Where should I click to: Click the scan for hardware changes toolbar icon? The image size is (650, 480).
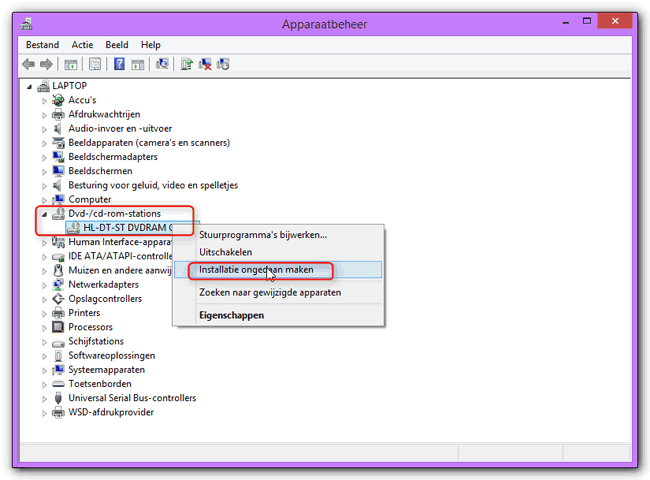[x=162, y=64]
